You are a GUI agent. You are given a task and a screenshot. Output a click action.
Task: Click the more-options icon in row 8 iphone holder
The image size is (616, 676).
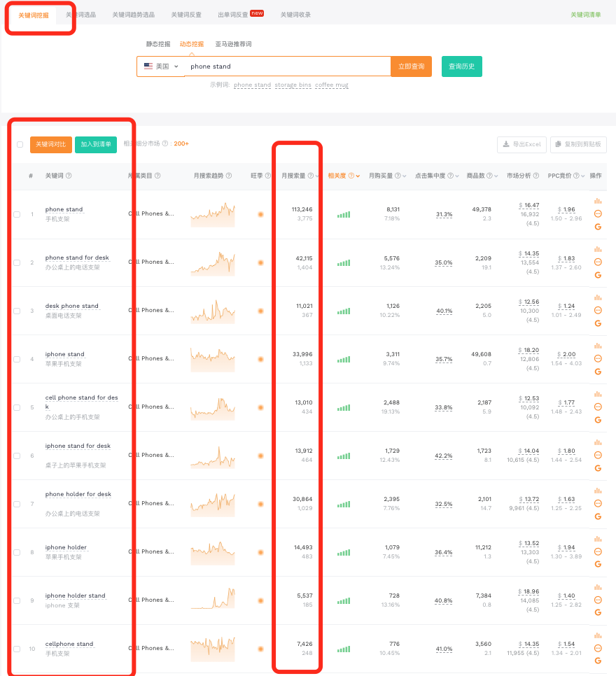(x=598, y=552)
